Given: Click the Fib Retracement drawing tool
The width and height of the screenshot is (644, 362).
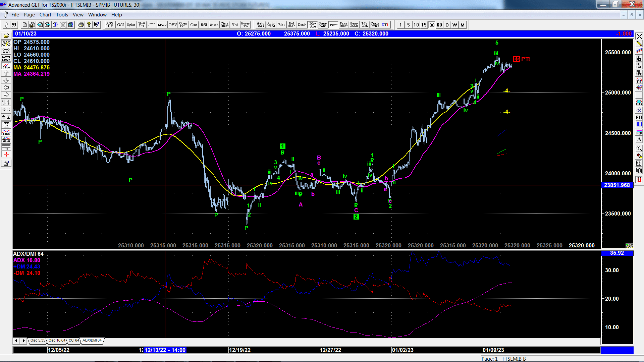Looking at the screenshot, I should pyautogui.click(x=639, y=58).
